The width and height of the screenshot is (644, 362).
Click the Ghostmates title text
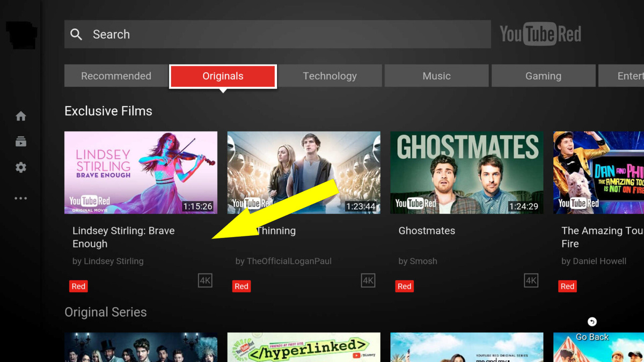pos(427,231)
